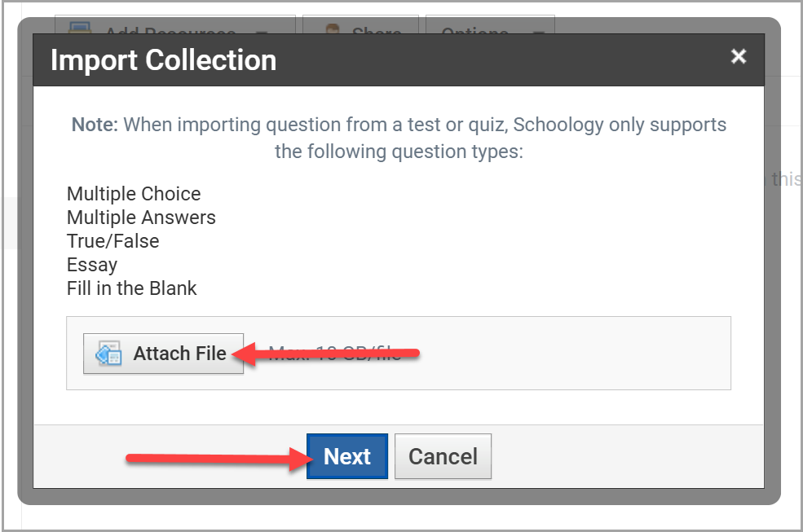
Task: Click the Import Collection title bar
Action: (x=399, y=60)
